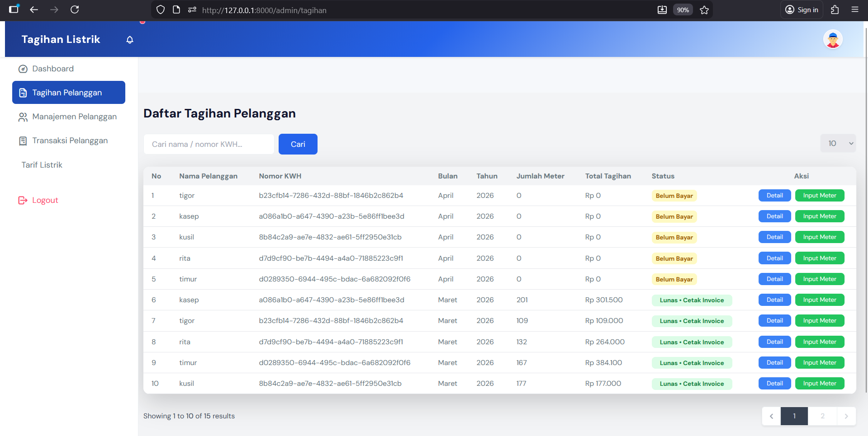
Task: Click the Cari nama / nomor KWH search field
Action: tap(209, 144)
